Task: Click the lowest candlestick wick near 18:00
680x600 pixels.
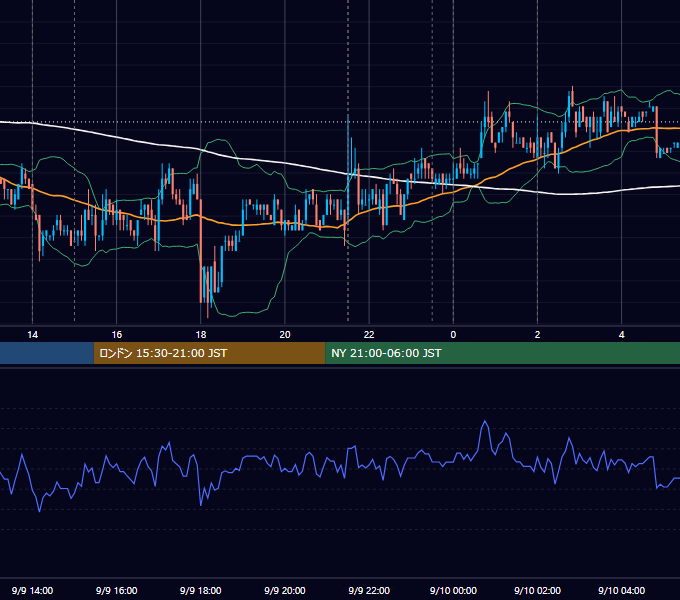Action: tap(208, 311)
